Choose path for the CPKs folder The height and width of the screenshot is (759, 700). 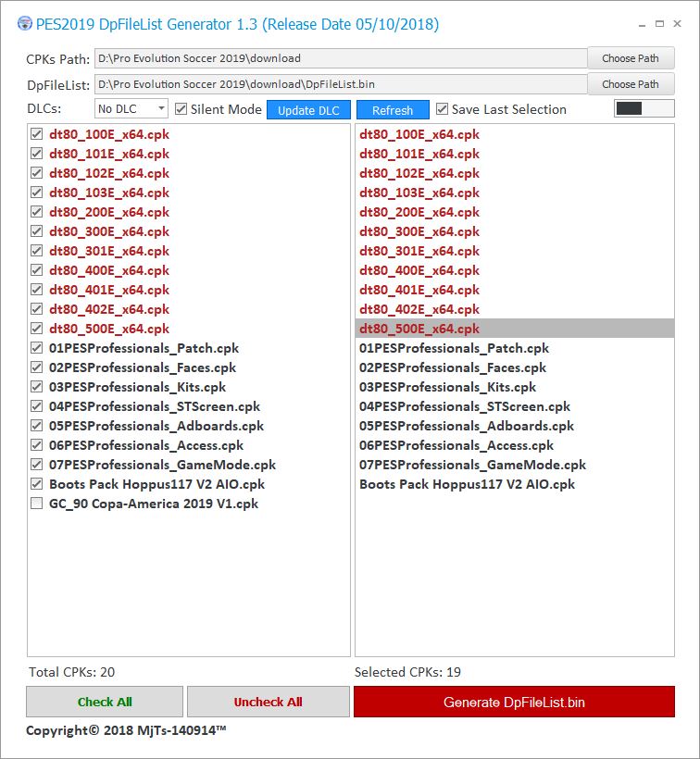(631, 58)
